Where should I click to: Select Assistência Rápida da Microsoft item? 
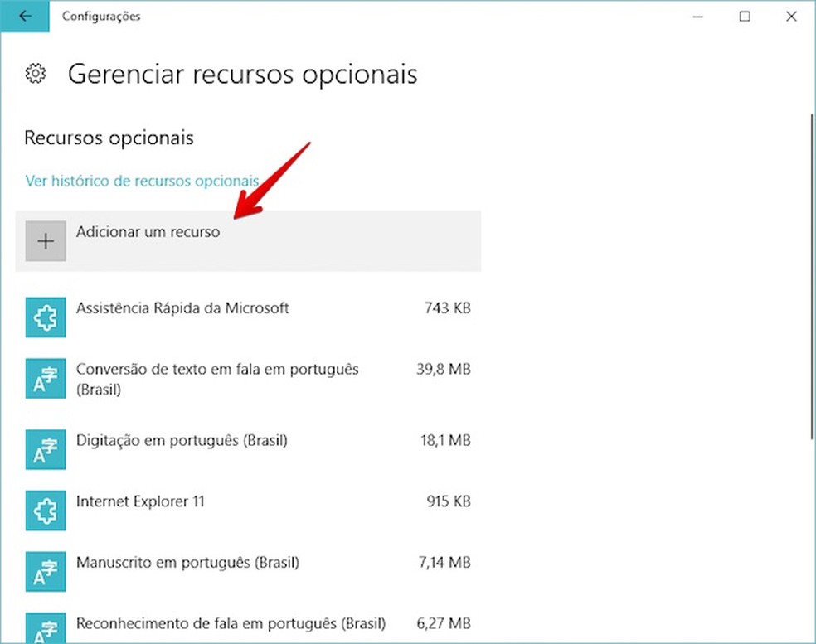pyautogui.click(x=182, y=308)
